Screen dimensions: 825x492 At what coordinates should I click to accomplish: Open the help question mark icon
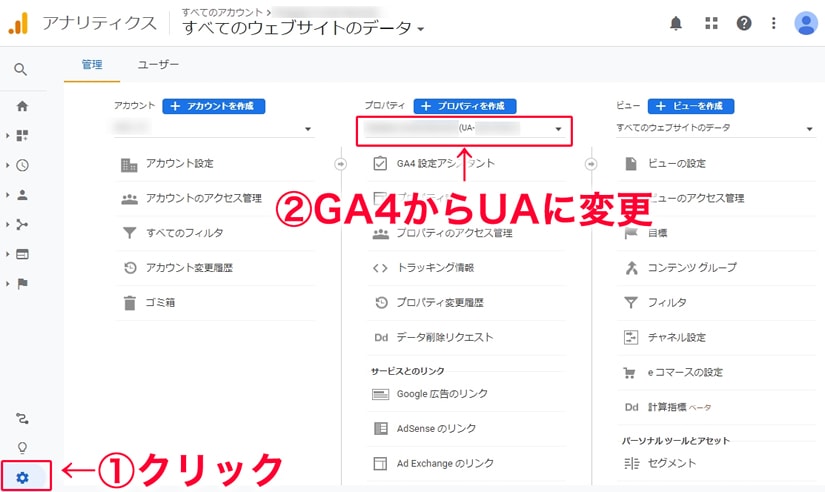tap(744, 23)
